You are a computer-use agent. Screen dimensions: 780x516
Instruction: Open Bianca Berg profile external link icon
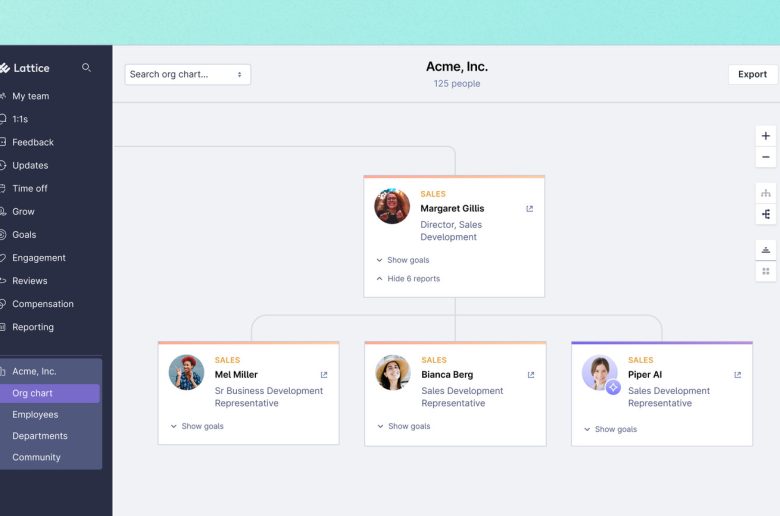pyautogui.click(x=531, y=375)
